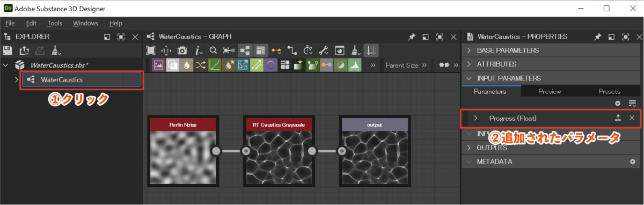This screenshot has height=205, width=644.
Task: Toggle the graph grid snapping icon
Action: pos(371,50)
